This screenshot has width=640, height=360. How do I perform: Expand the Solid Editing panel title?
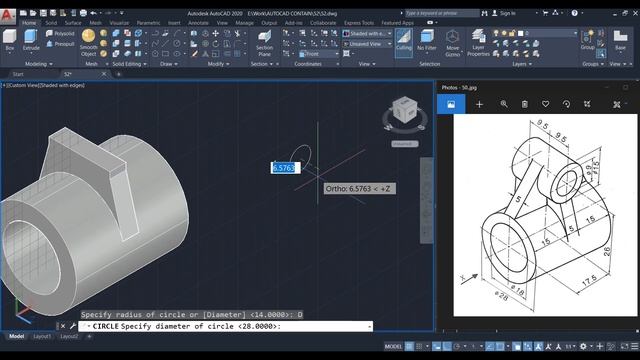click(x=129, y=64)
